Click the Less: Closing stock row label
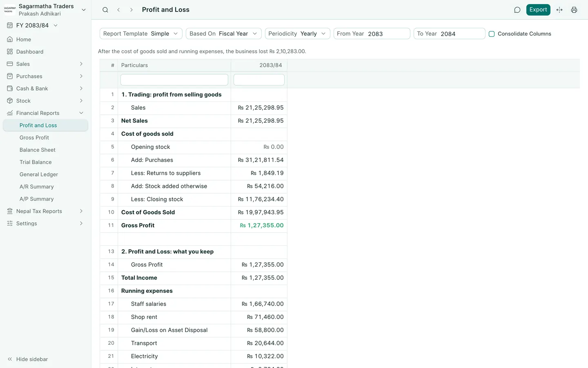Image resolution: width=588 pixels, height=368 pixels. coord(157,199)
